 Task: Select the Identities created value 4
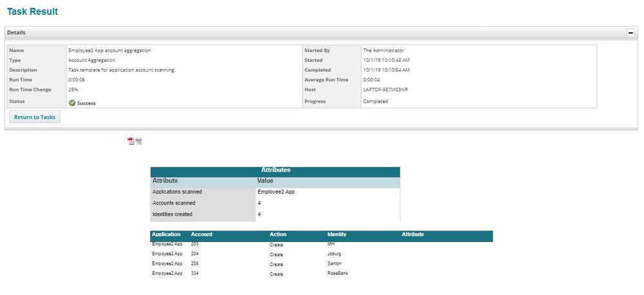pos(259,214)
